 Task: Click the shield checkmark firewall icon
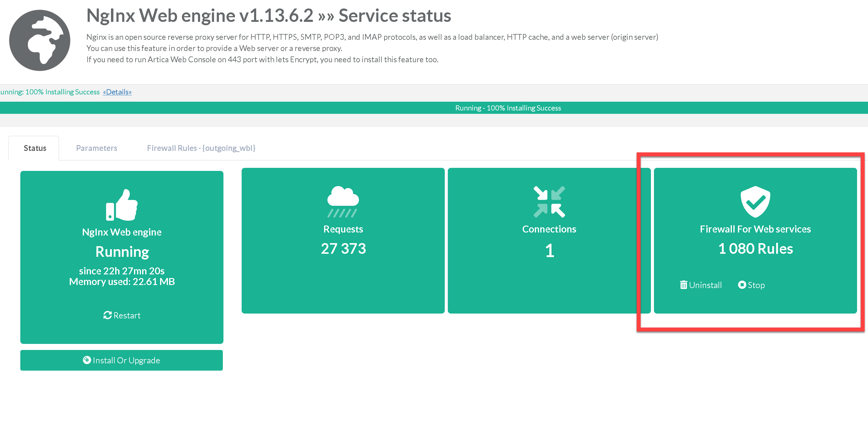click(x=755, y=201)
